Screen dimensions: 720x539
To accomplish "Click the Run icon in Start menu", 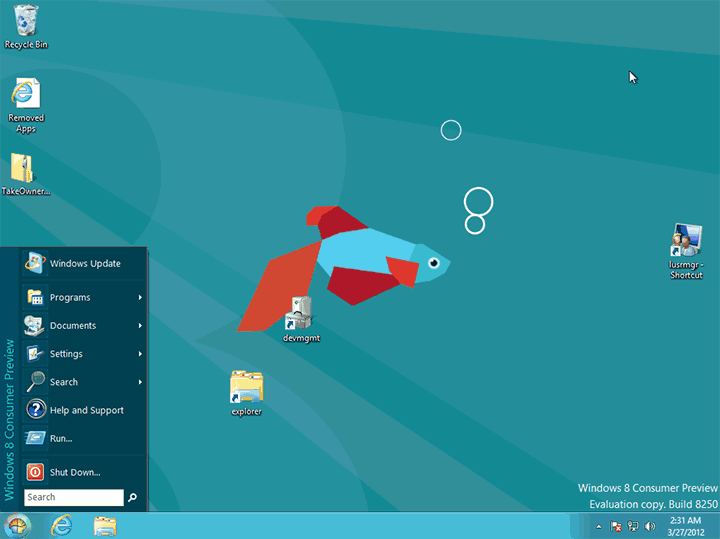I will tap(35, 438).
